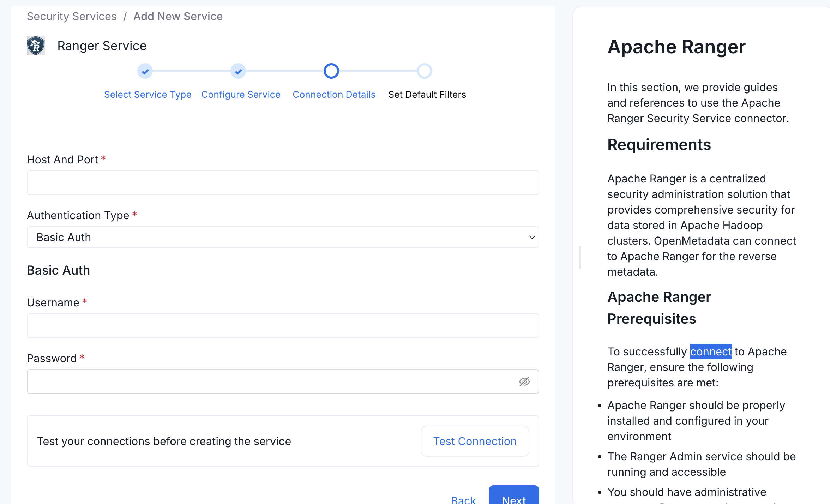Focus the Host And Port input field

click(x=282, y=182)
